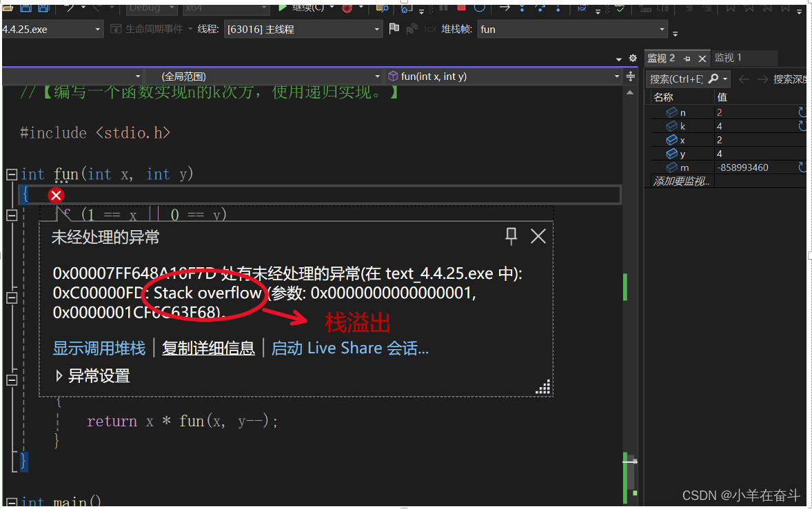Click the flag icon beside thread selector
The height and width of the screenshot is (509, 812).
pos(394,28)
